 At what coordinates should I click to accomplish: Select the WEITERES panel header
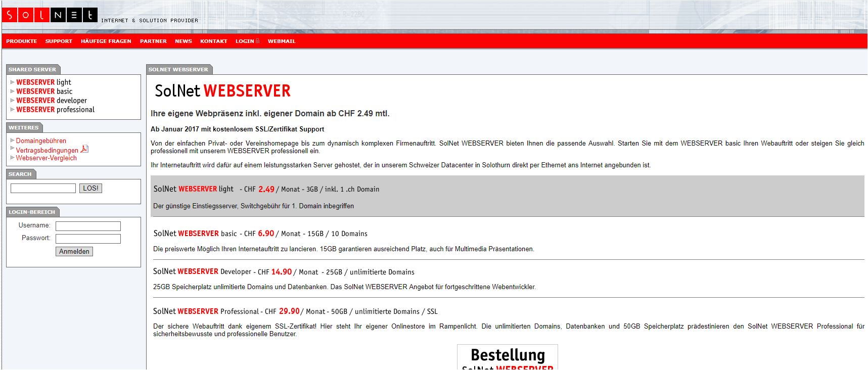pyautogui.click(x=24, y=128)
